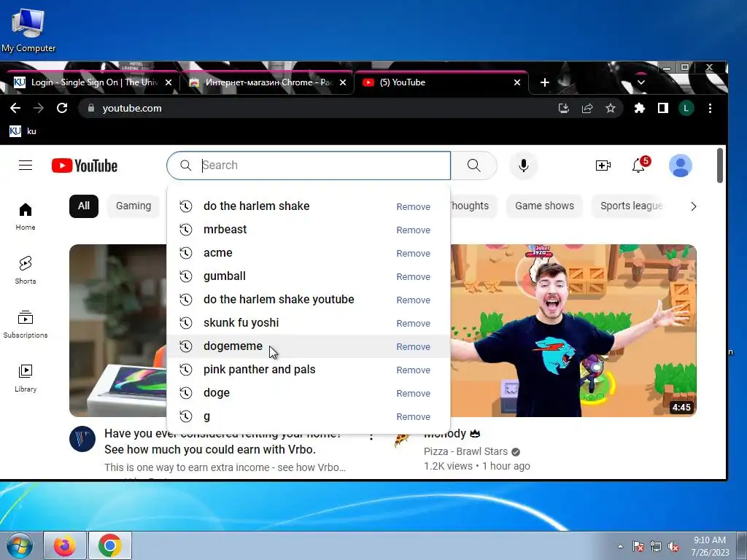Image resolution: width=747 pixels, height=560 pixels.
Task: Start voice search with microphone icon
Action: pos(524,166)
